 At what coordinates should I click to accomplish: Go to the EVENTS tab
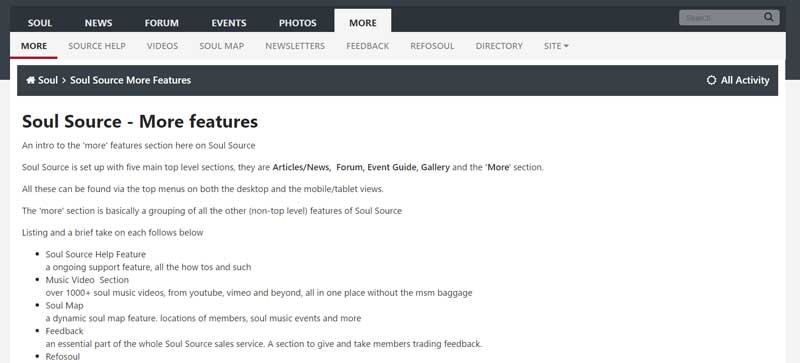(229, 23)
